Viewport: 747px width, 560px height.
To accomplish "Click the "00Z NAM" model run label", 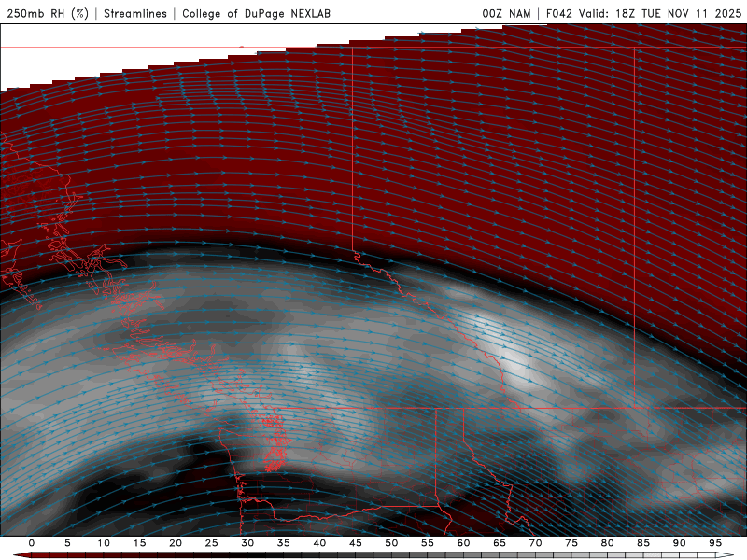I will coord(506,13).
